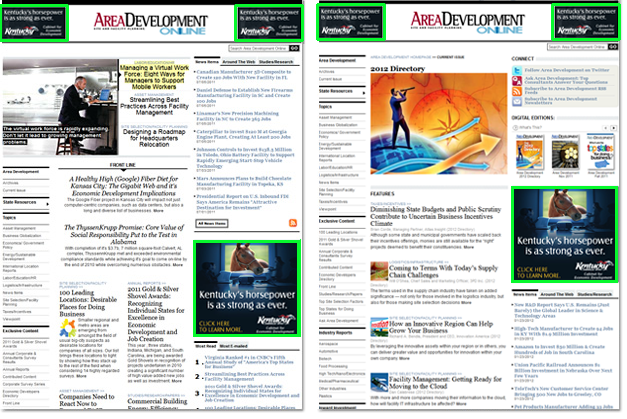Click the Nov 2011 digital edition cover
627x419 pixels.
click(x=565, y=152)
